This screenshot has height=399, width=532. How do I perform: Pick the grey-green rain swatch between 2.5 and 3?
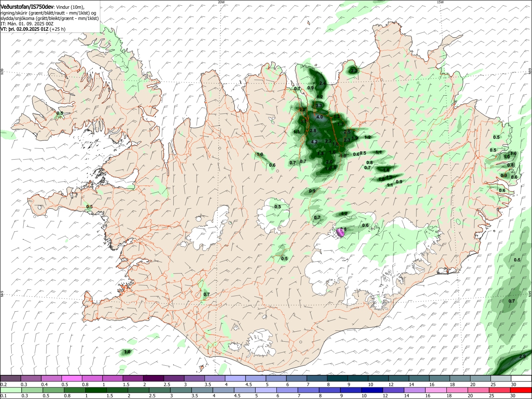pyautogui.click(x=160, y=390)
